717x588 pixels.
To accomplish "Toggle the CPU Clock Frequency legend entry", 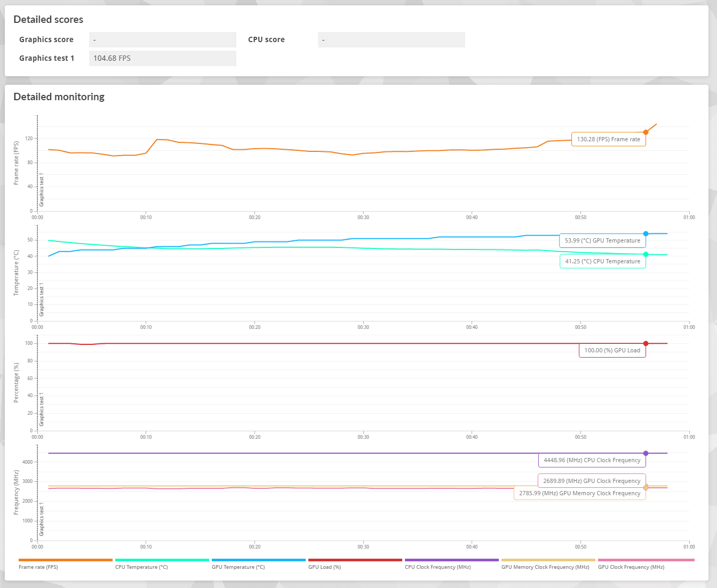I will pyautogui.click(x=452, y=563).
